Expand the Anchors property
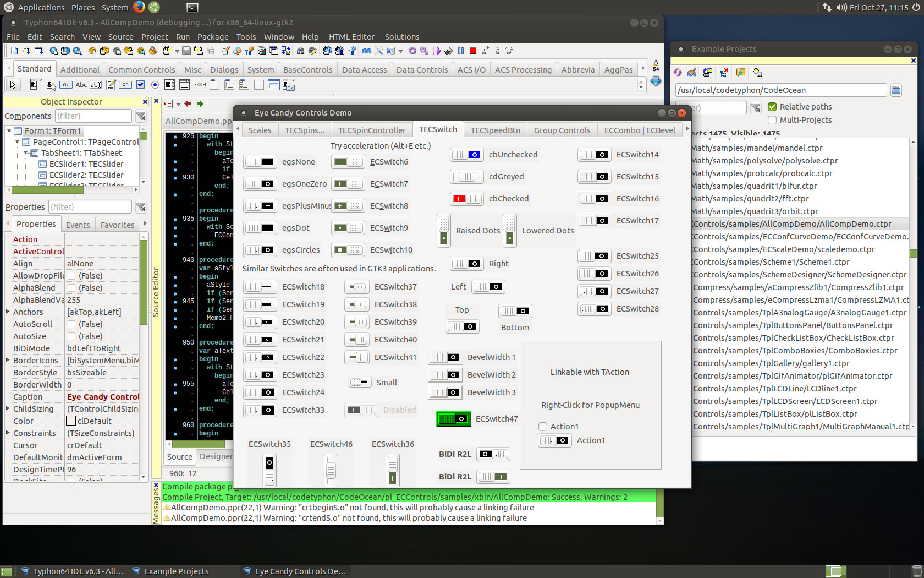Screen dimensions: 924x578 (8, 312)
